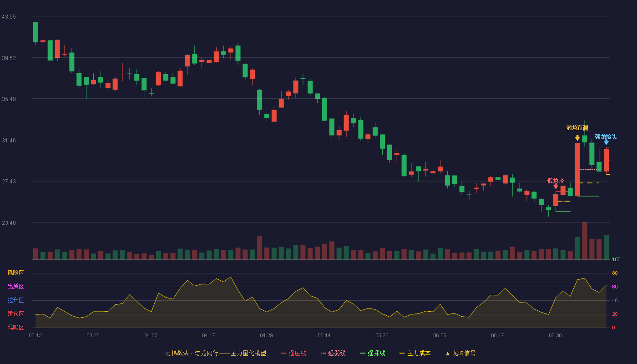Select the 假龙吟 signal label
This screenshot has height=364, width=637.
[x=556, y=181]
